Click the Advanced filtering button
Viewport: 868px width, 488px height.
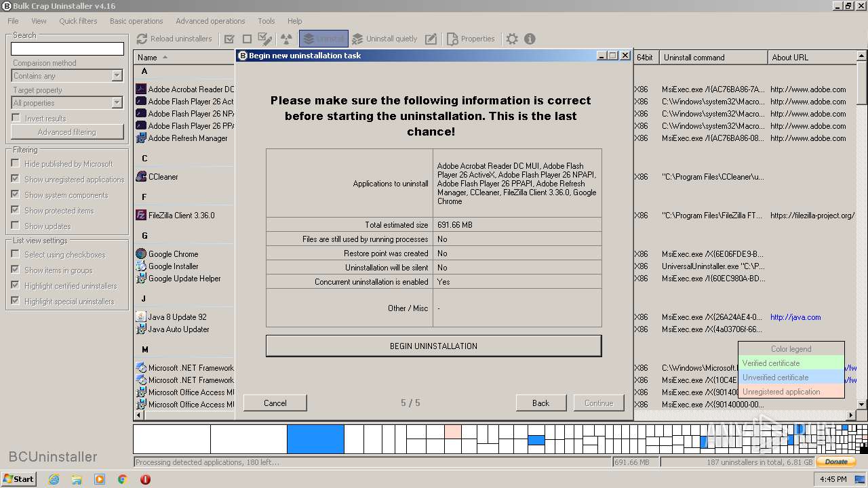tap(67, 132)
